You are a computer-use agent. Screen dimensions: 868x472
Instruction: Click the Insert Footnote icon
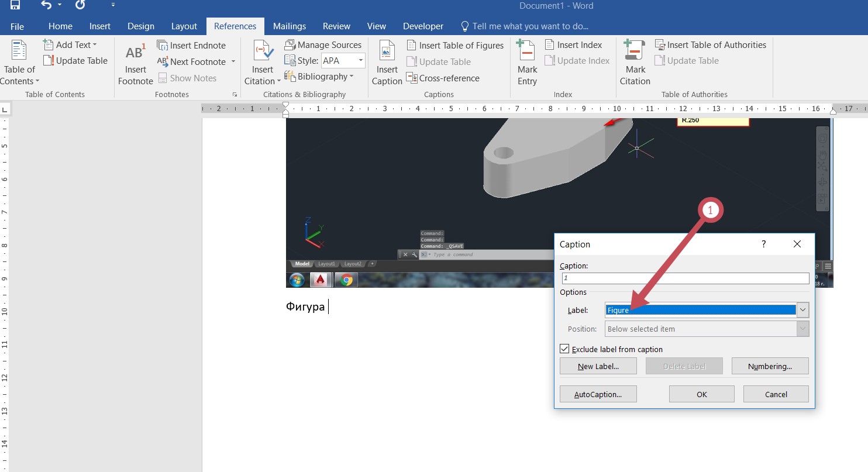[x=135, y=54]
